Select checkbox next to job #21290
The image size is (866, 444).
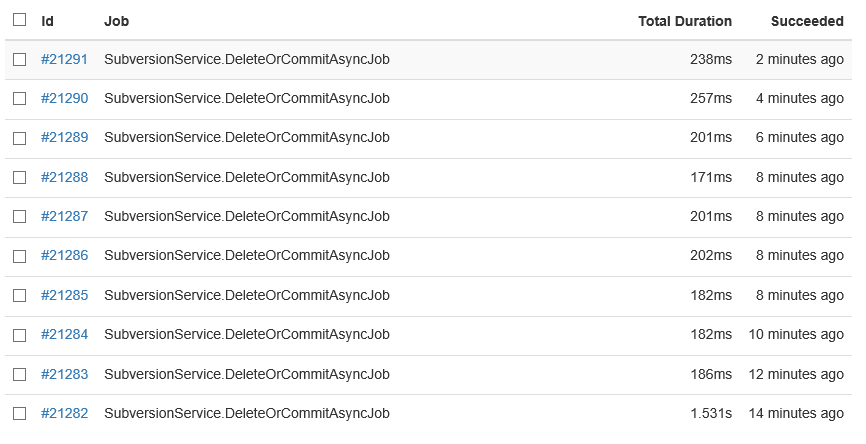[x=19, y=98]
